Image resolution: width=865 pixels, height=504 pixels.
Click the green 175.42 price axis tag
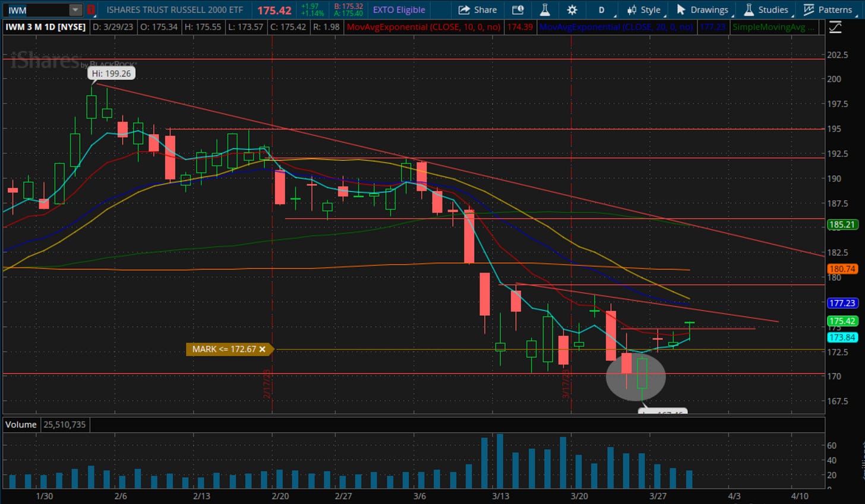pyautogui.click(x=842, y=321)
